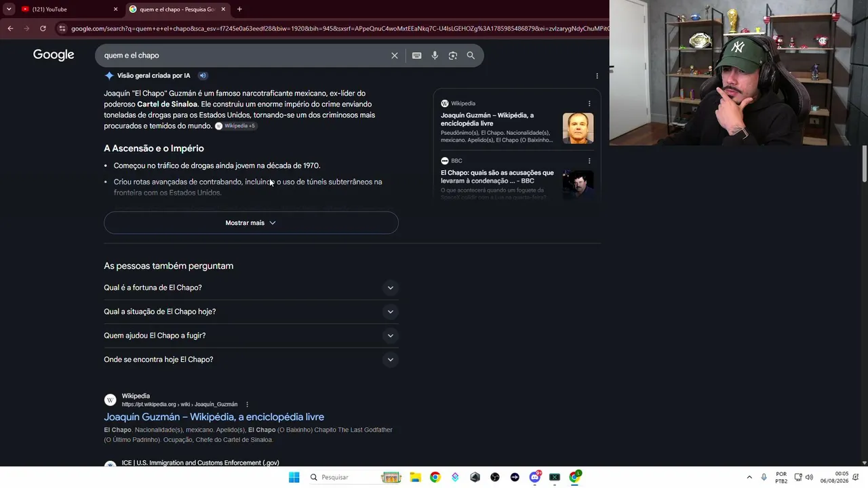The image size is (868, 488).
Task: Click the El Chapo photo in Wikipedia card
Action: tap(578, 128)
